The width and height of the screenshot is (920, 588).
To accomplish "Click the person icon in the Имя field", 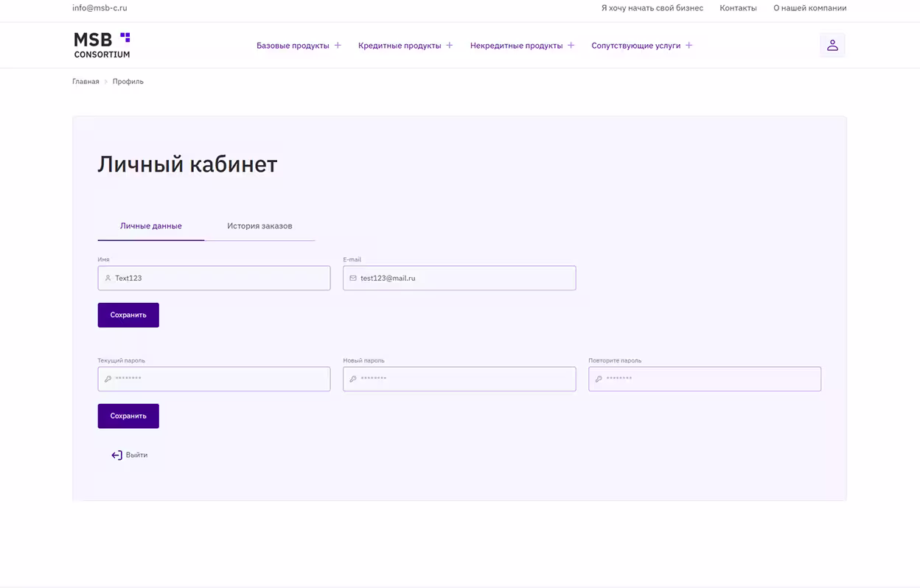I will [x=108, y=279].
